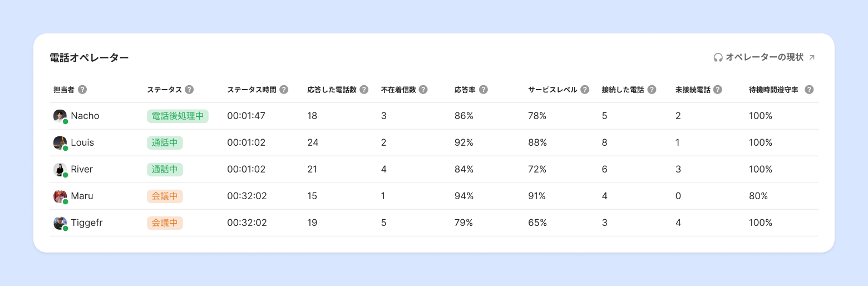Click Nacho's avatar thumbnail
Image resolution: width=868 pixels, height=286 pixels.
point(60,116)
